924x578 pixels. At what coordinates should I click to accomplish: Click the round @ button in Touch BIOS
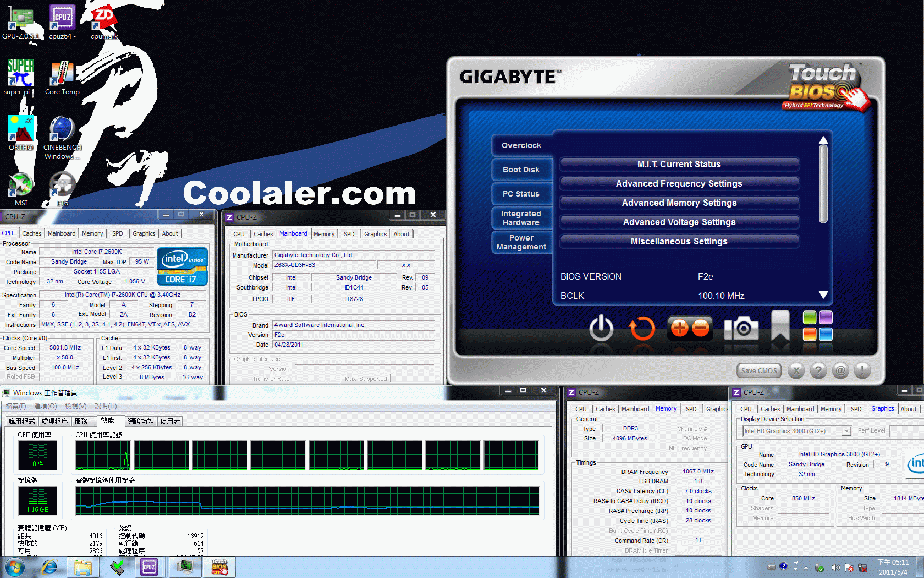[x=840, y=370]
